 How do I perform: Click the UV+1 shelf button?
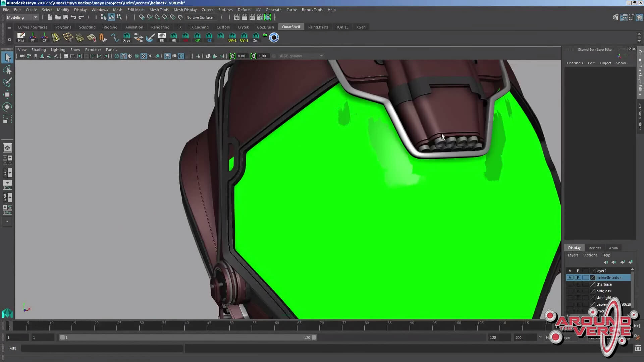coord(232,37)
